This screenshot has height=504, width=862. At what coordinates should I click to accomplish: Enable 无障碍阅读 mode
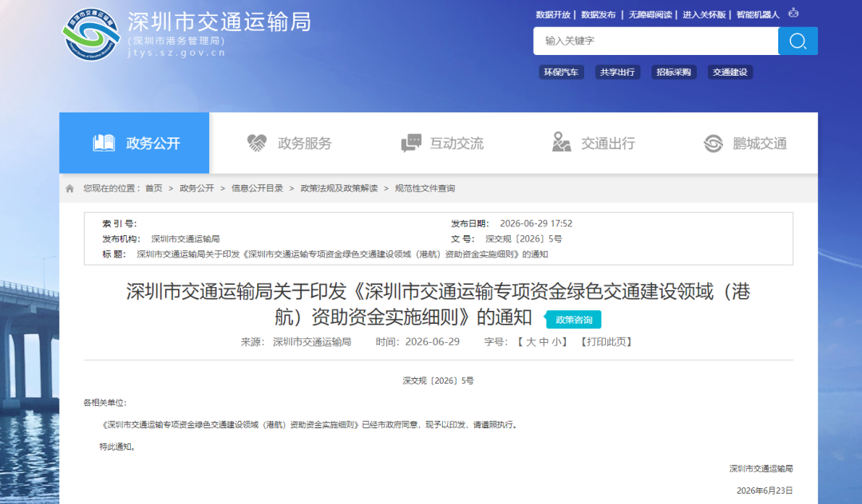[650, 15]
